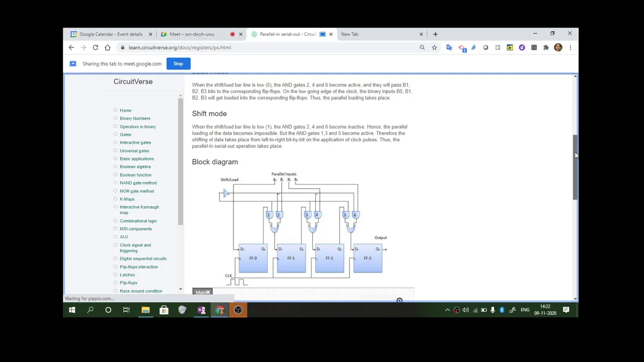Go back to the previous page
This screenshot has width=644, height=362.
(x=71, y=47)
